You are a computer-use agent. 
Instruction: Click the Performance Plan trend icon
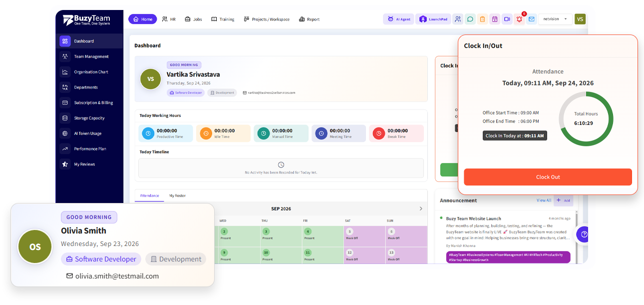coord(64,148)
